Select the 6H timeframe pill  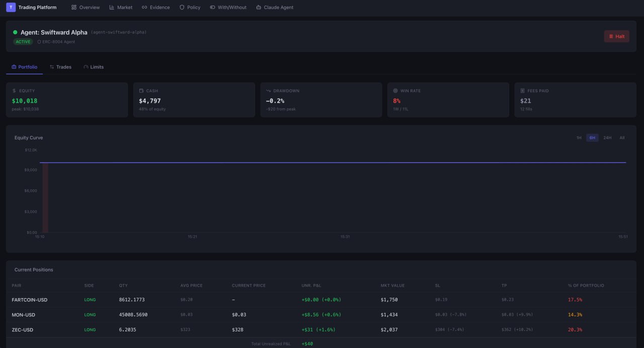592,137
